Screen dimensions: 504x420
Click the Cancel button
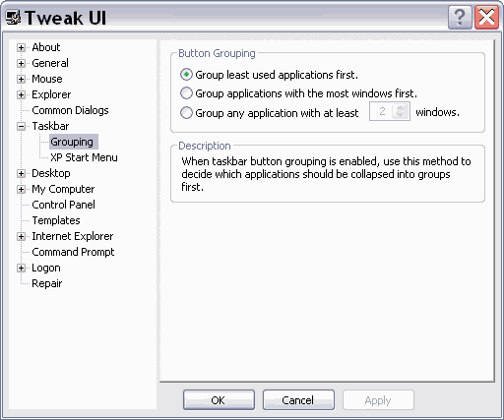298,400
